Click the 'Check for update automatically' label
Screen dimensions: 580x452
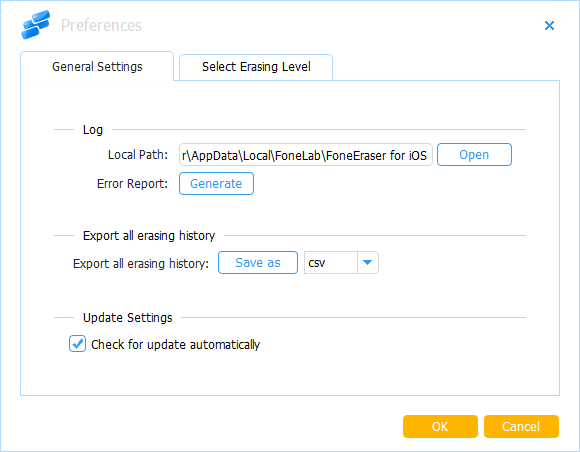pyautogui.click(x=175, y=344)
